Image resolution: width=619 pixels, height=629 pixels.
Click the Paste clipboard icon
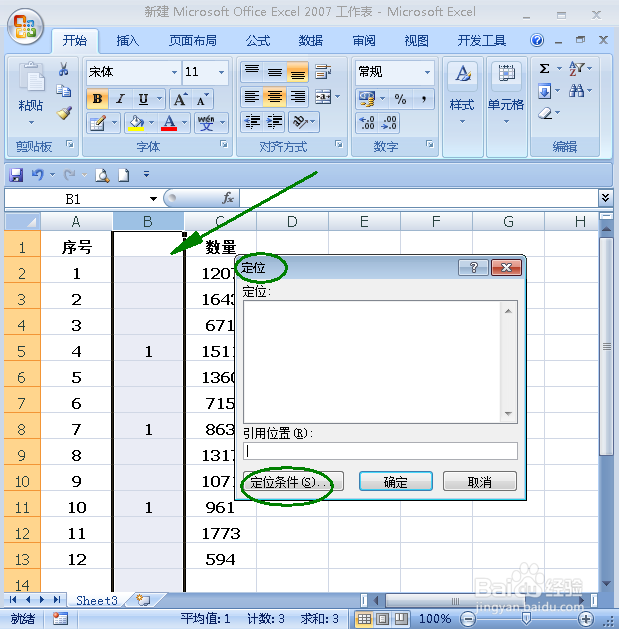pyautogui.click(x=31, y=77)
